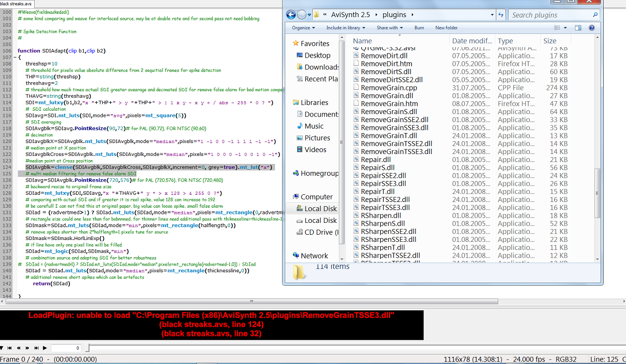Click the video seek slider handle

pyautogui.click(x=87, y=348)
